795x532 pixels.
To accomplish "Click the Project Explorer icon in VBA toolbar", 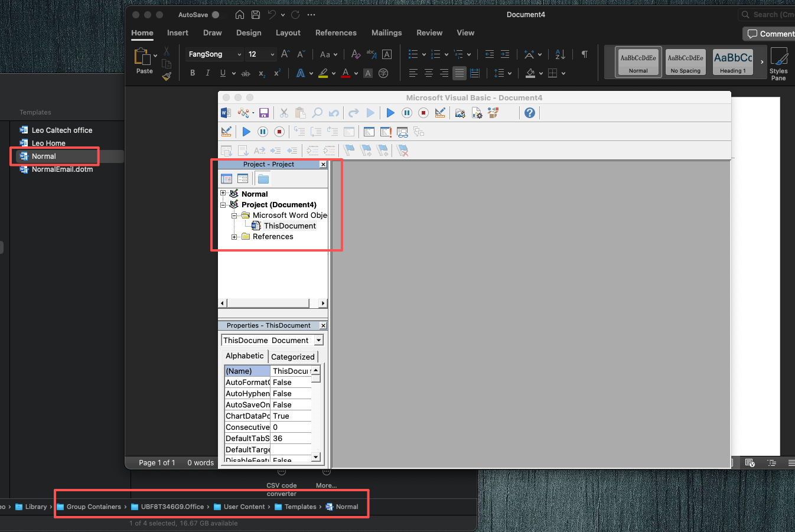I will pos(460,113).
